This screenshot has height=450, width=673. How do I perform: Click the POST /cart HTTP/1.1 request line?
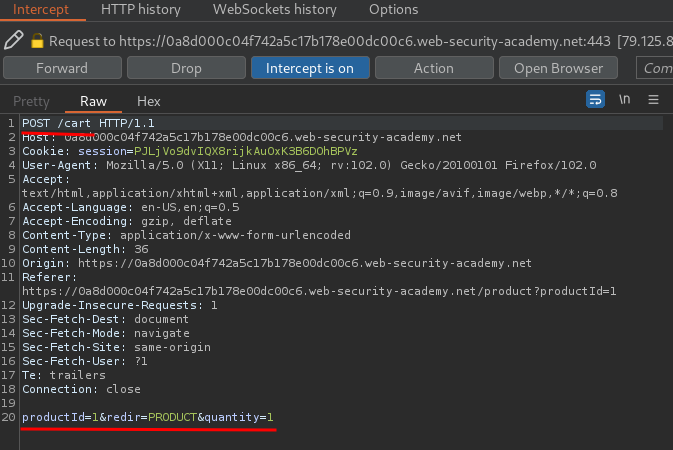pyautogui.click(x=88, y=123)
